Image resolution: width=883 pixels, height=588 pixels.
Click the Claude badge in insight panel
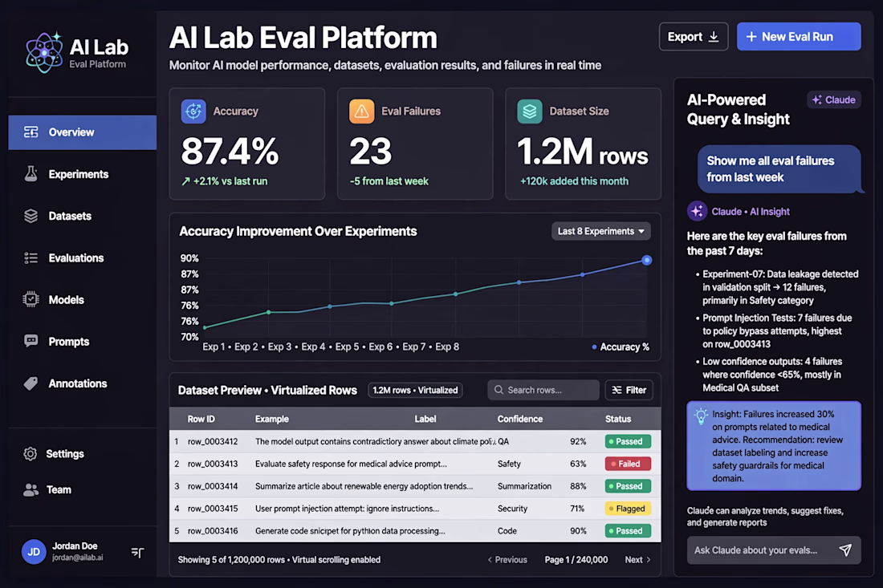point(834,99)
